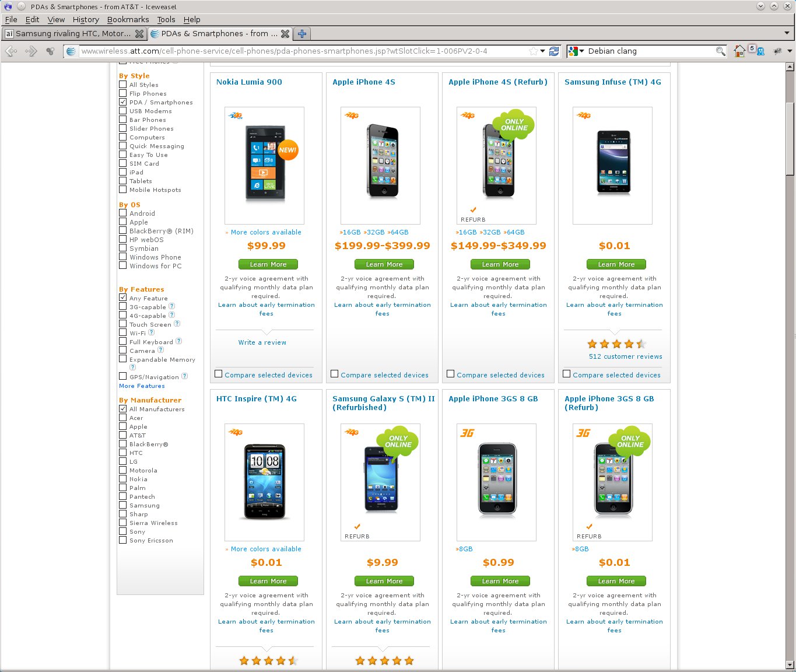Open the Tools menu
The height and width of the screenshot is (672, 796).
tap(166, 19)
